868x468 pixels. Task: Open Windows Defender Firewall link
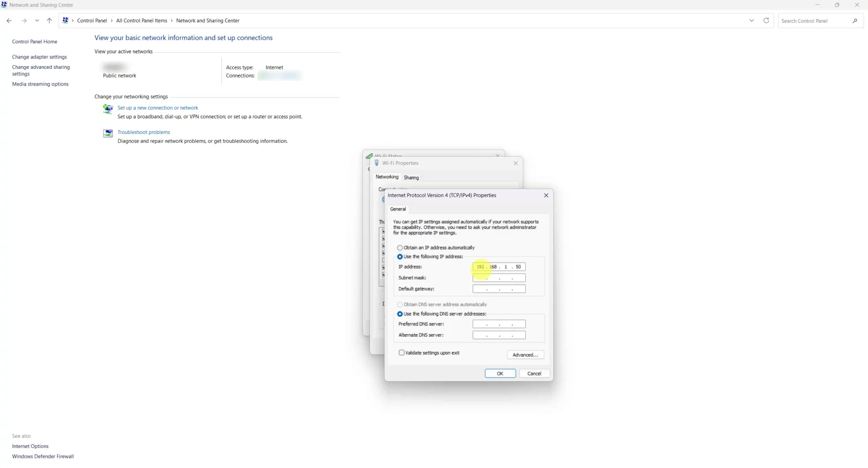[x=43, y=457]
